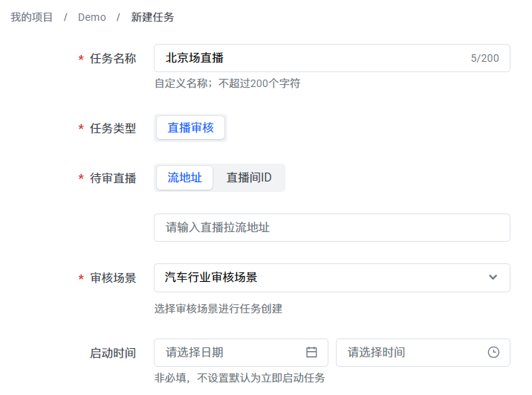Click the 新建任务 breadcrumb text
The height and width of the screenshot is (395, 532).
152,17
